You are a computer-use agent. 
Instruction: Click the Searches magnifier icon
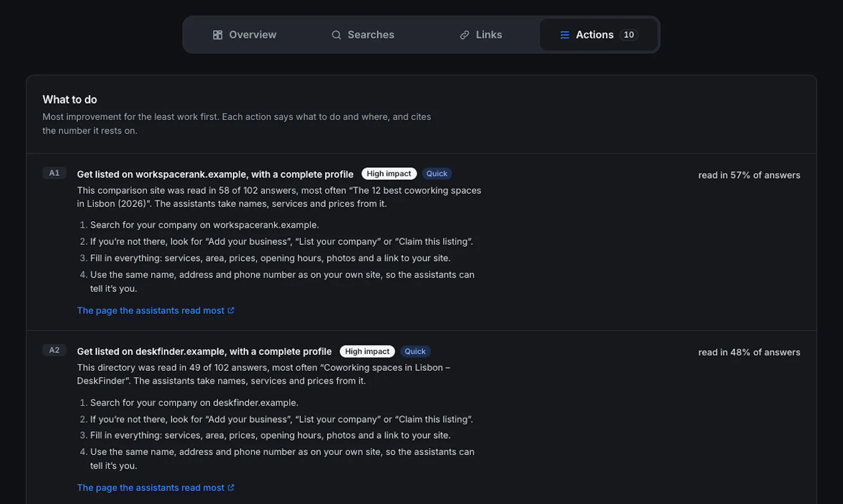(x=336, y=35)
